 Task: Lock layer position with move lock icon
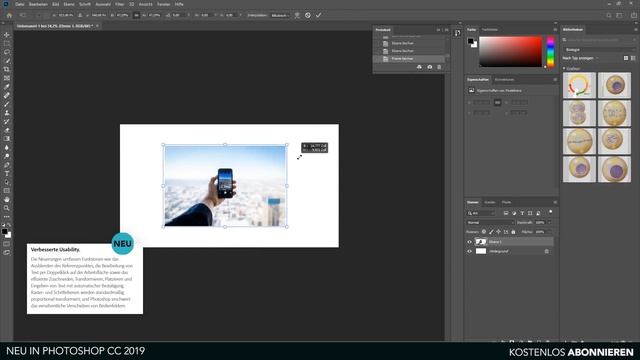(498, 232)
